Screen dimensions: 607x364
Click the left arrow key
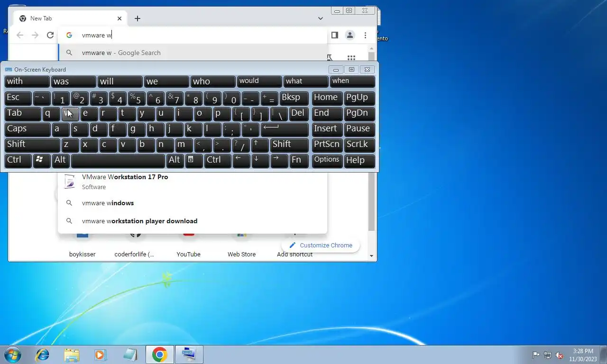241,161
